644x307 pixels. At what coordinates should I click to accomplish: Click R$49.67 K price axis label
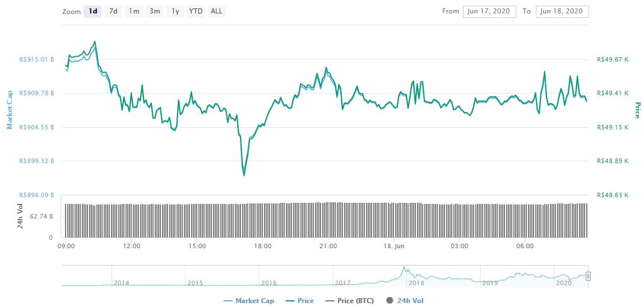(x=613, y=59)
